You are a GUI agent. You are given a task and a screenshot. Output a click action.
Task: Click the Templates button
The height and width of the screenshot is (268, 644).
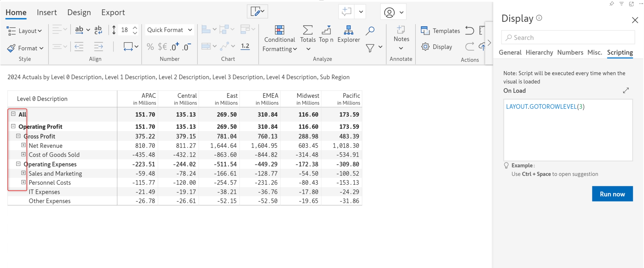click(x=441, y=31)
